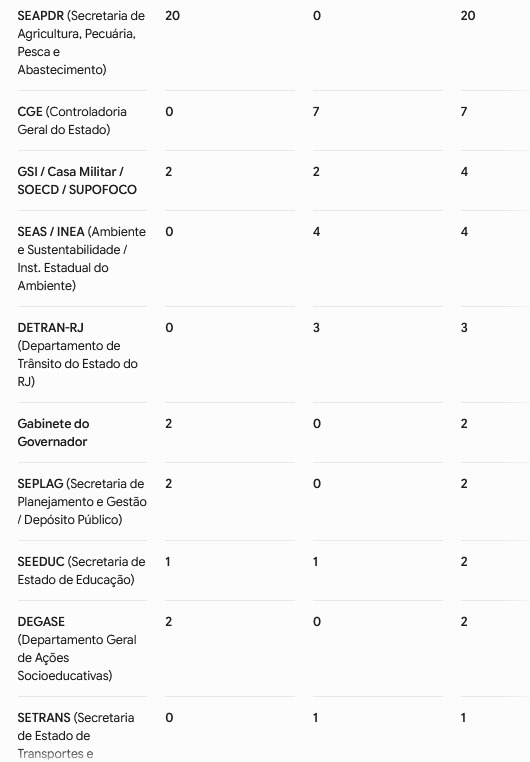The width and height of the screenshot is (530, 762).
Task: Click the Gabinete do Governador cell
Action: tap(53, 433)
